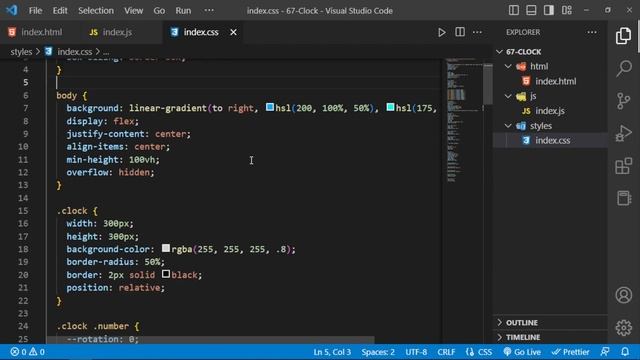Toggle the bottom panel layout icon
Viewport: 640px width, 360px height.
(531, 10)
